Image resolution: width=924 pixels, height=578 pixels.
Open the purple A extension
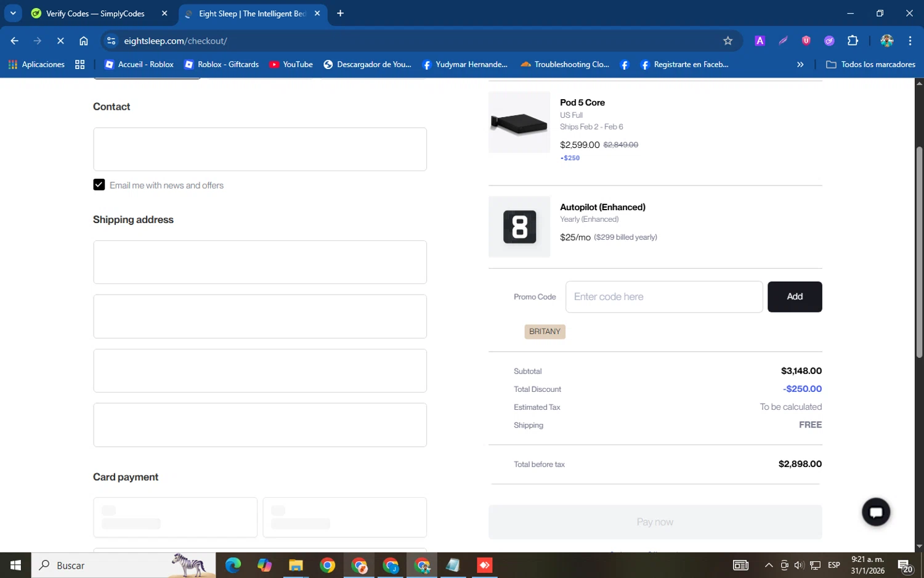coord(760,41)
